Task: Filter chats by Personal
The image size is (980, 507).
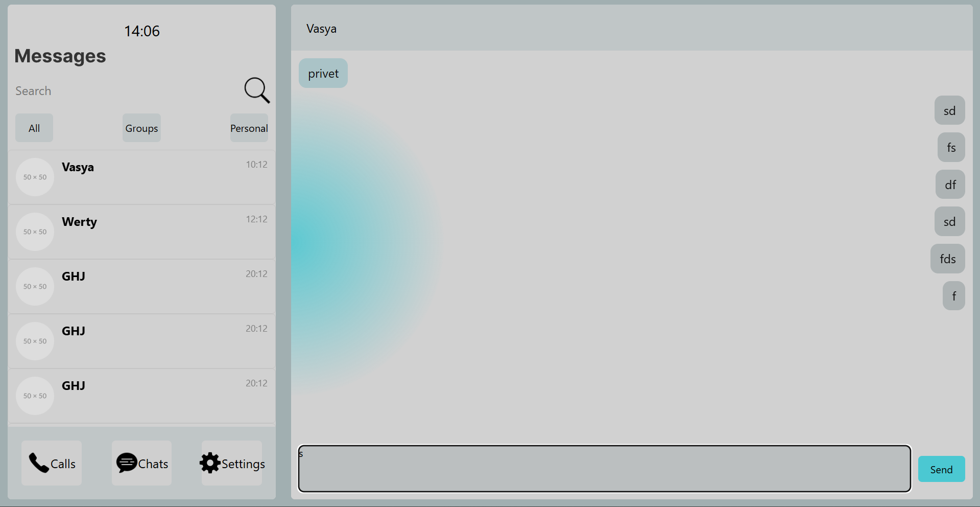Action: [x=249, y=128]
